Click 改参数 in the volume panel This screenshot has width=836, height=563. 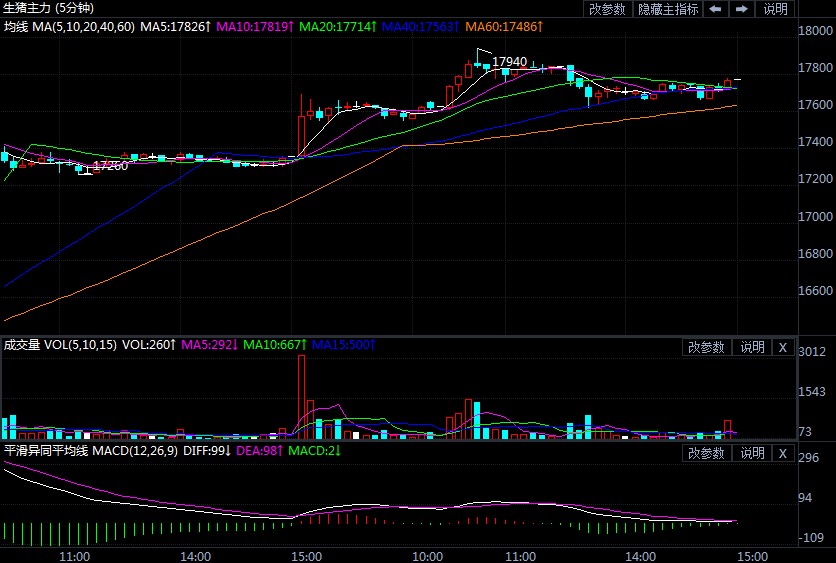point(706,347)
